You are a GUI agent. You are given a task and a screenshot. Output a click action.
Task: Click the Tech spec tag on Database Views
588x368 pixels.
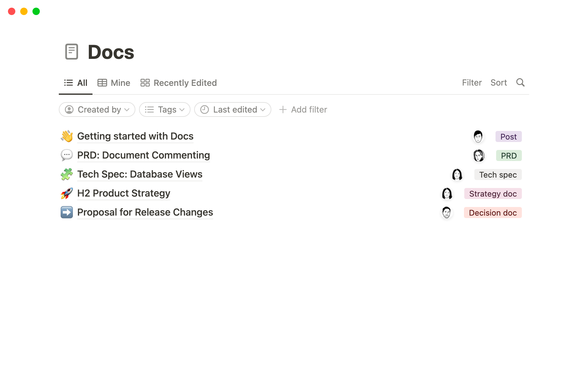pyautogui.click(x=498, y=174)
